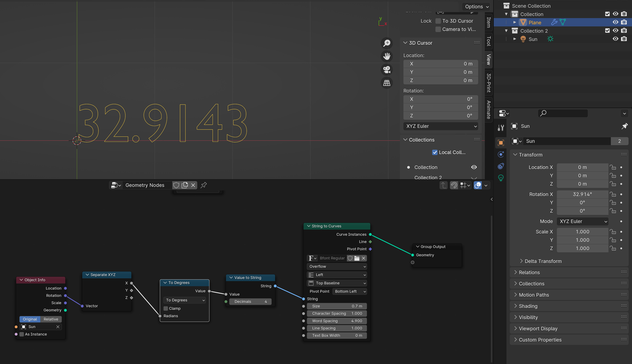Image resolution: width=632 pixels, height=364 pixels.
Task: Enable Lock To 3D Cursor checkbox
Action: 438,21
